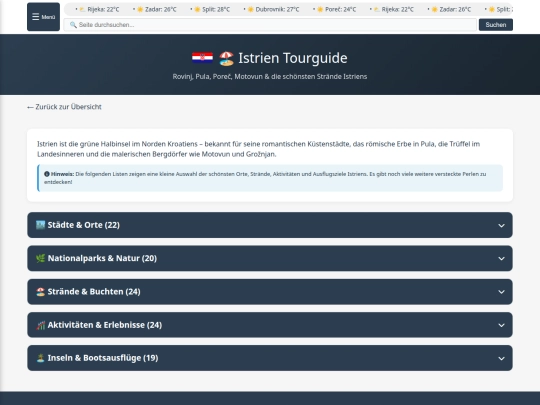Click the magnifier icon in search field

point(73,25)
